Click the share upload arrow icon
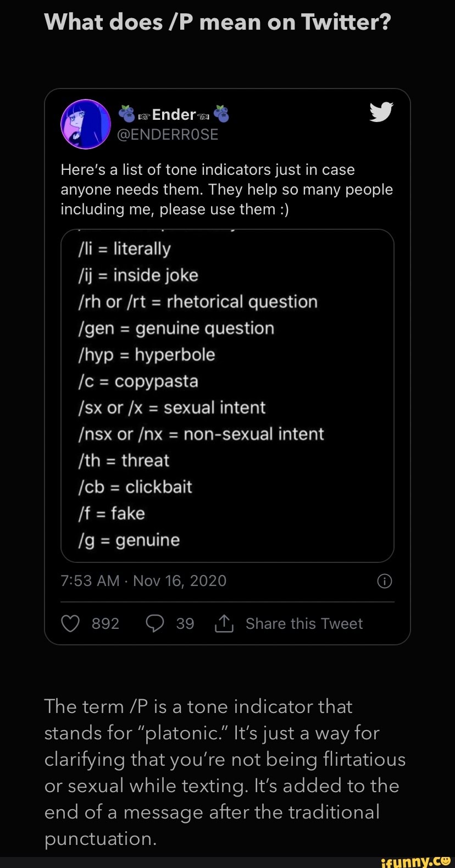This screenshot has height=868, width=455. tap(224, 623)
